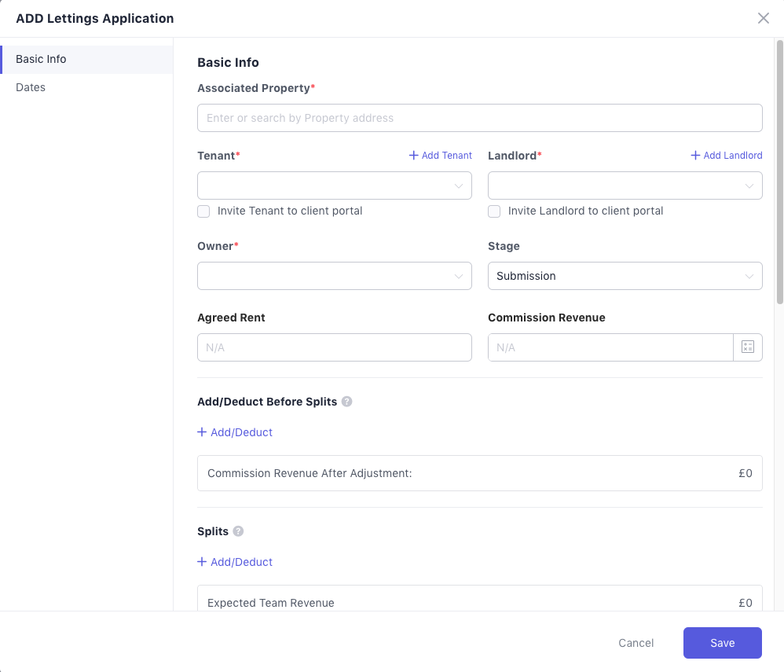Check Invite Landlord to client portal
The image size is (784, 672).
point(494,211)
